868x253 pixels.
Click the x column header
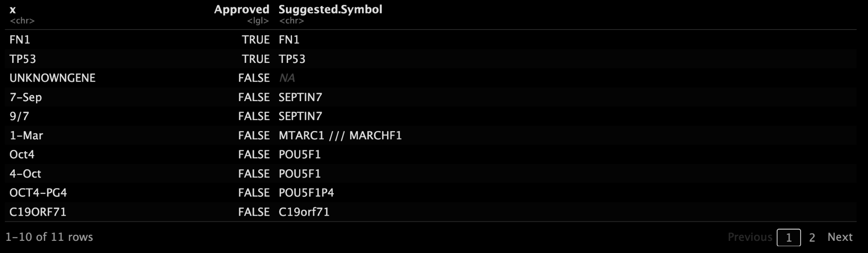(13, 10)
